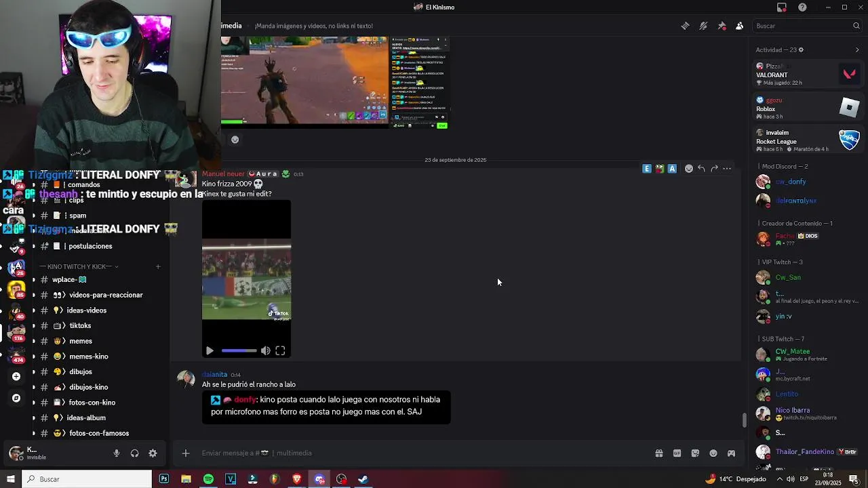This screenshot has height=488, width=868.
Task: Open video in fullscreen
Action: (280, 350)
